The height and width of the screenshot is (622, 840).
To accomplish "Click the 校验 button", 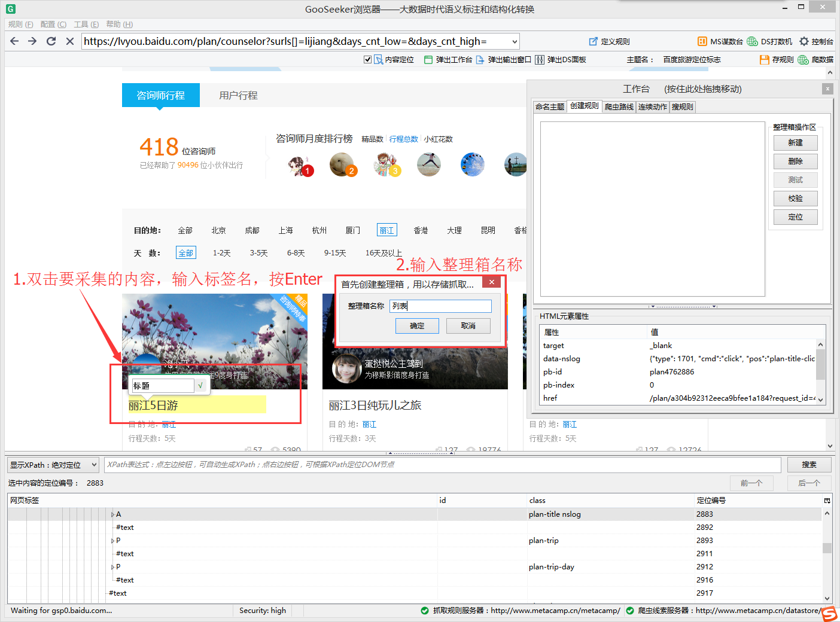I will (x=795, y=199).
